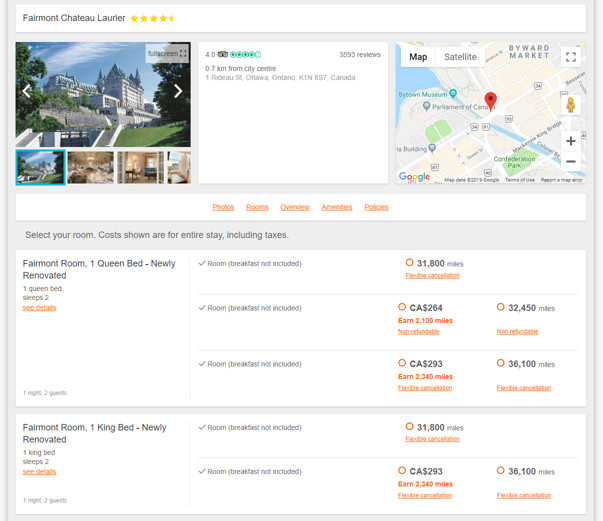Select Queen room CA$293 option
The height and width of the screenshot is (521, 603).
coord(402,363)
